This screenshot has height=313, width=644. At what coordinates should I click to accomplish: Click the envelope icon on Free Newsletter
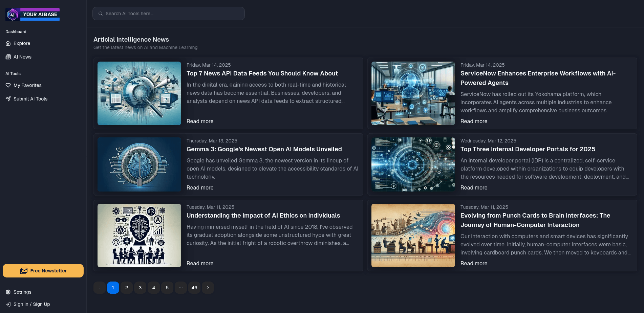coord(24,271)
